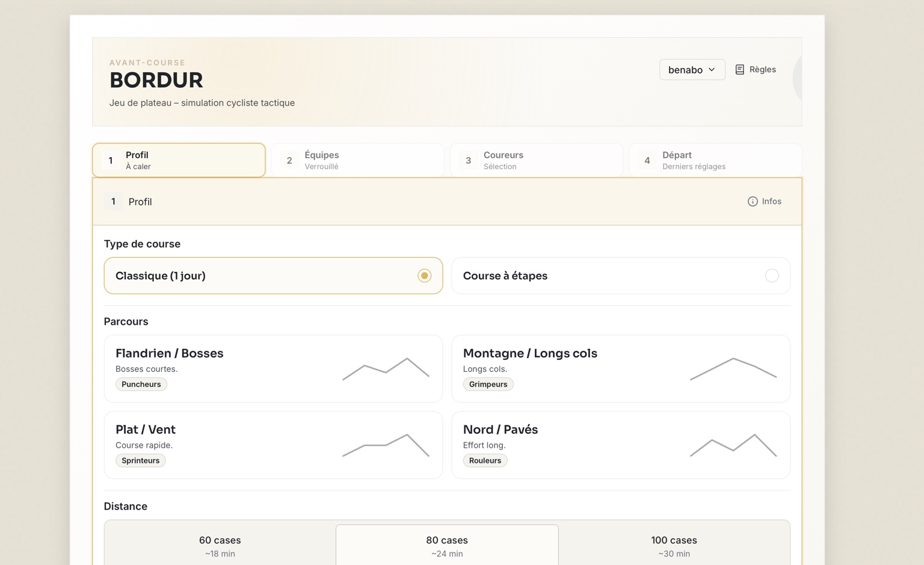
Task: Click the step number 1 badge beside Profil heading
Action: pyautogui.click(x=113, y=202)
